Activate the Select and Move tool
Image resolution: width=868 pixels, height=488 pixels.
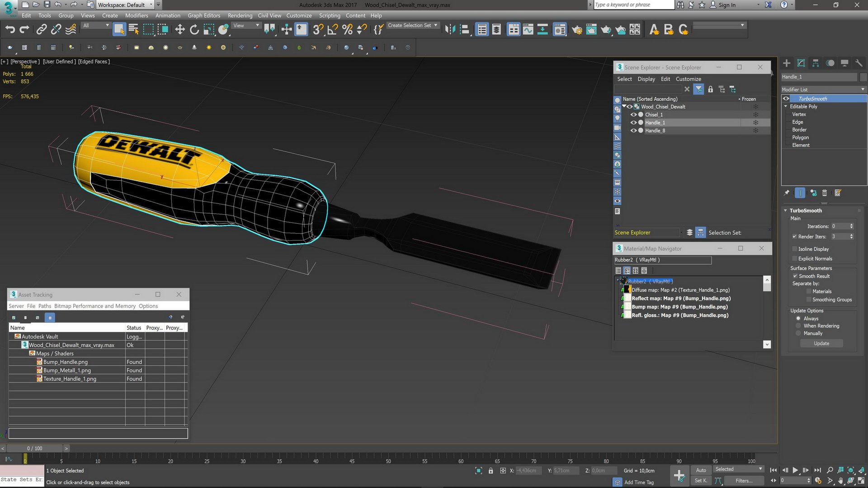(x=180, y=29)
